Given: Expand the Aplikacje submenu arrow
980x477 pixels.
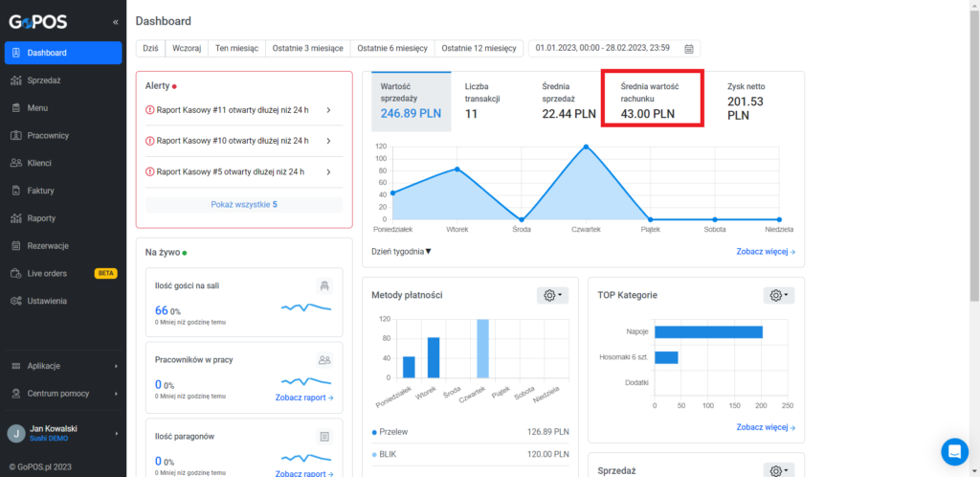Looking at the screenshot, I should pos(116,366).
